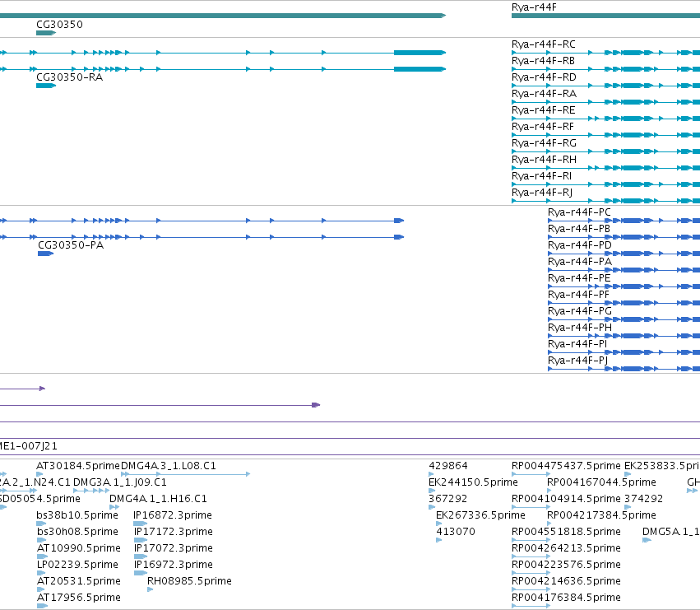Screen dimensions: 700x610
Task: Click EST RP004176384.5prime label
Action: tap(566, 598)
